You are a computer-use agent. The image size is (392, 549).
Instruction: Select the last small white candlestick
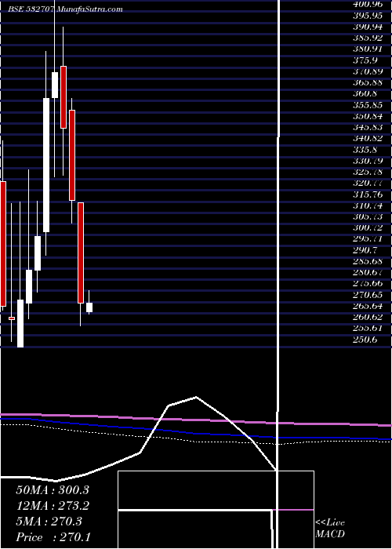point(89,307)
